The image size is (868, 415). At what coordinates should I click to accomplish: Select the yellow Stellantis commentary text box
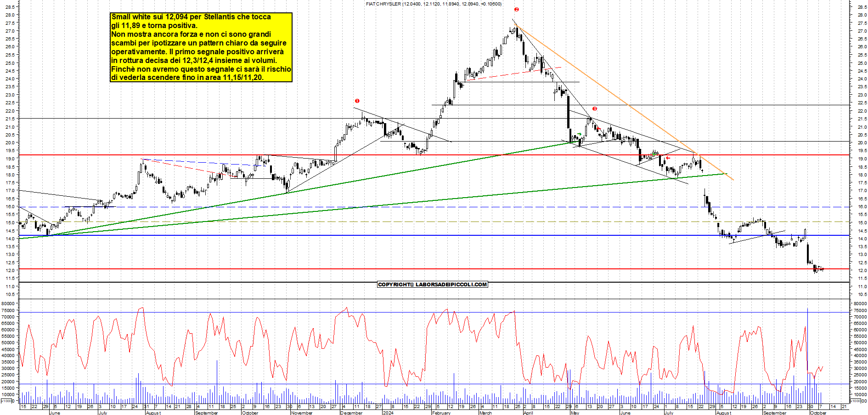(201, 47)
